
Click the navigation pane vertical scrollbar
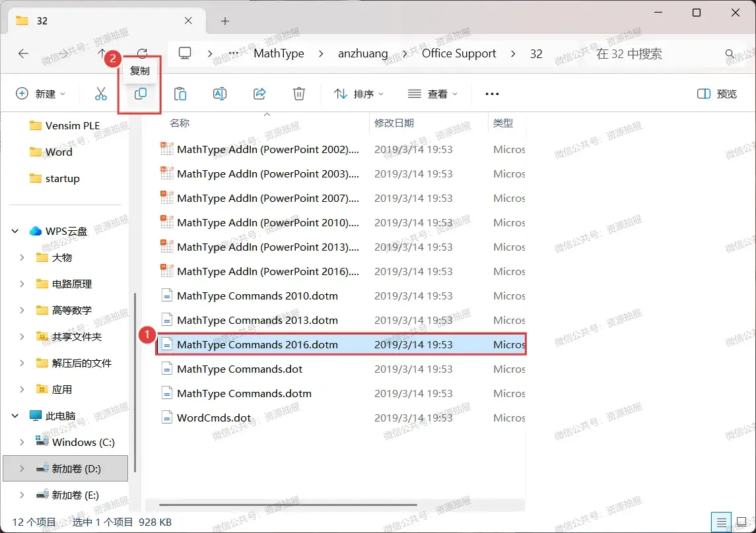[x=135, y=383]
